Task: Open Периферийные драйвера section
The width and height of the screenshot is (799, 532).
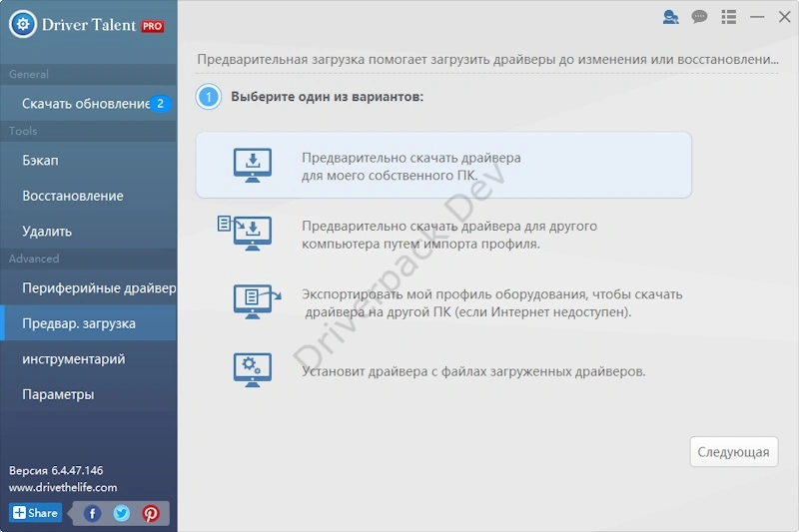Action: [x=89, y=288]
